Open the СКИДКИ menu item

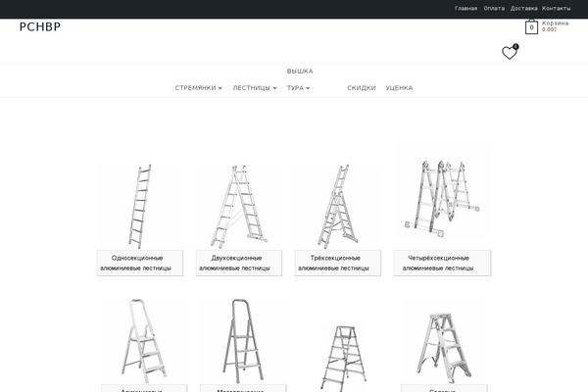(x=361, y=88)
